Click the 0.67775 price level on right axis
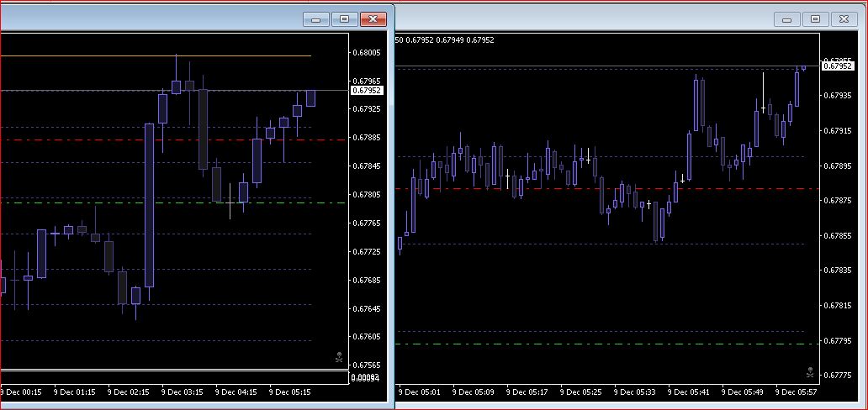This screenshot has height=410, width=868. [838, 376]
